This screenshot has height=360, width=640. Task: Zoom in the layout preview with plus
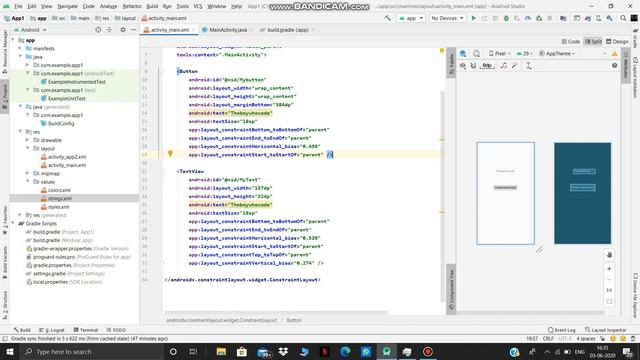609,269
